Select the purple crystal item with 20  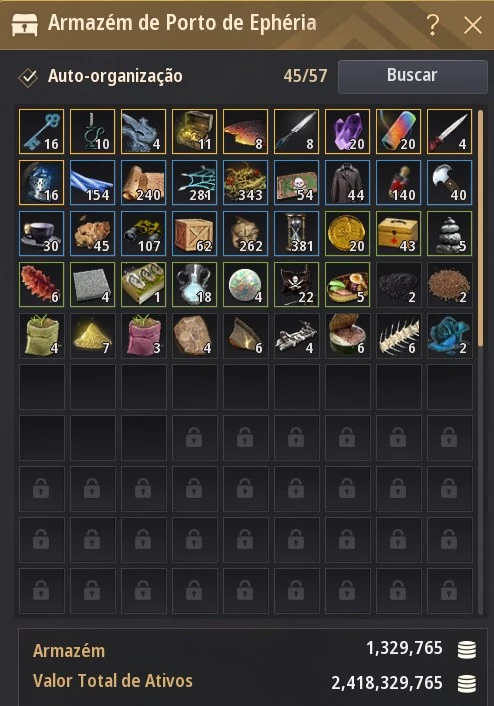(x=347, y=131)
